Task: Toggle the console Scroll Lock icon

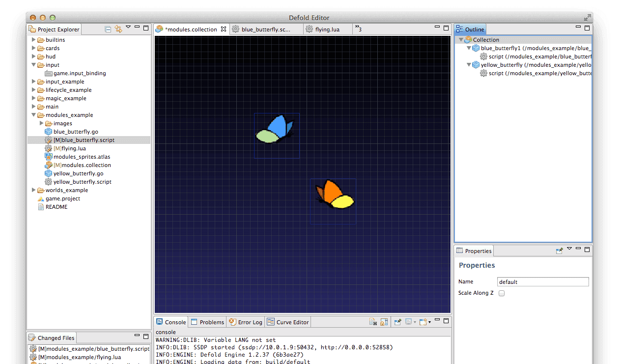Action: pyautogui.click(x=384, y=322)
